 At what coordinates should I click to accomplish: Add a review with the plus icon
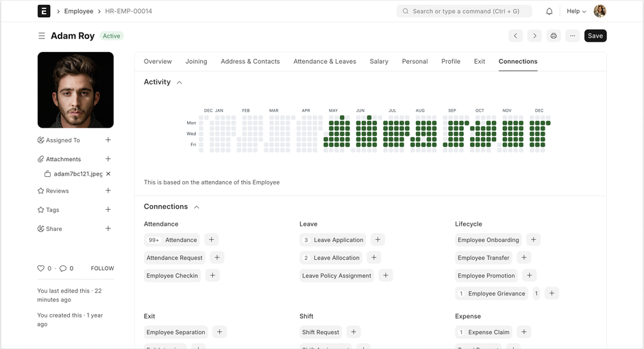(108, 191)
